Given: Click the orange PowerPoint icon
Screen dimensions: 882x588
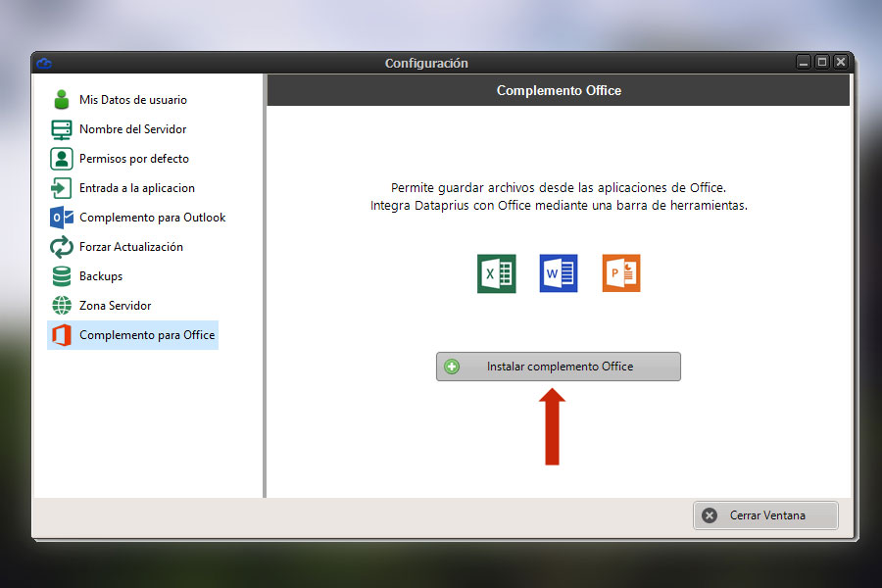Looking at the screenshot, I should click(621, 273).
